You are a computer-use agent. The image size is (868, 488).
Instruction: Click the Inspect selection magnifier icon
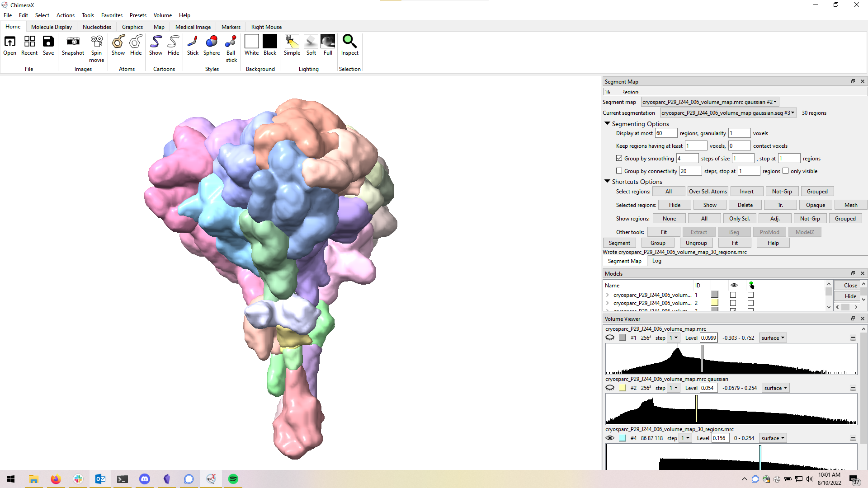349,42
